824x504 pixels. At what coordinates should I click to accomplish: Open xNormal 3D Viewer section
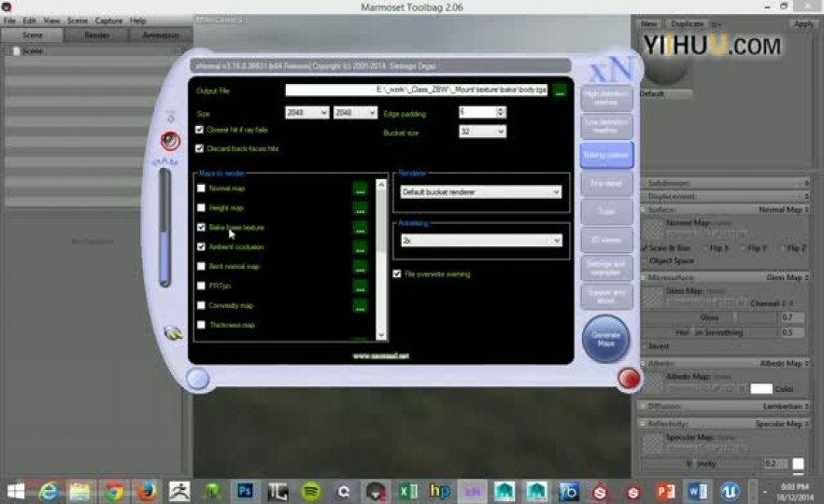point(606,240)
